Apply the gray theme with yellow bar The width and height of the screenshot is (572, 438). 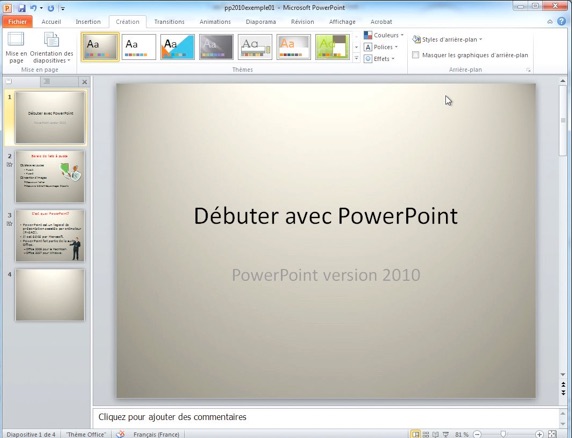pyautogui.click(x=255, y=47)
